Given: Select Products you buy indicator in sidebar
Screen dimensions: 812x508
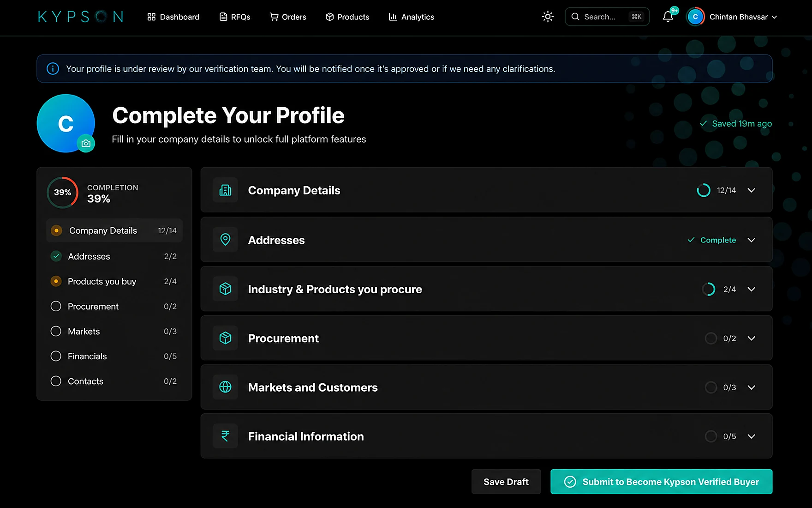Looking at the screenshot, I should tap(56, 281).
